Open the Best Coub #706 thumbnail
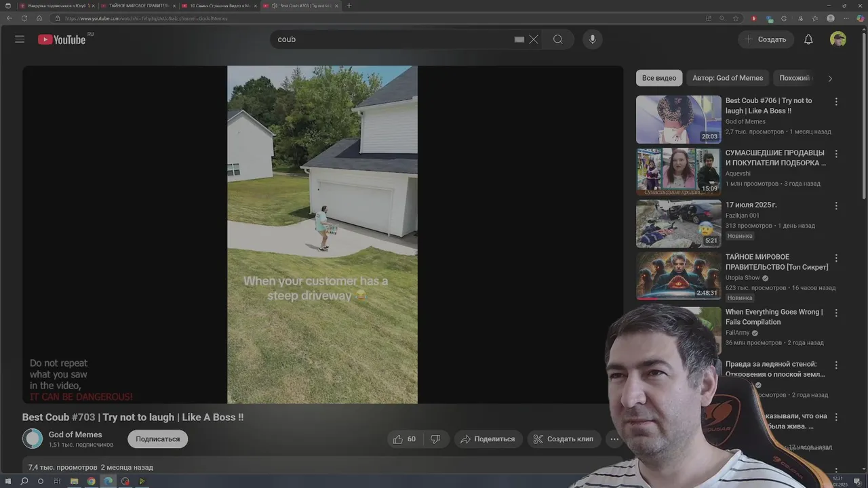This screenshot has width=868, height=488. (x=679, y=119)
